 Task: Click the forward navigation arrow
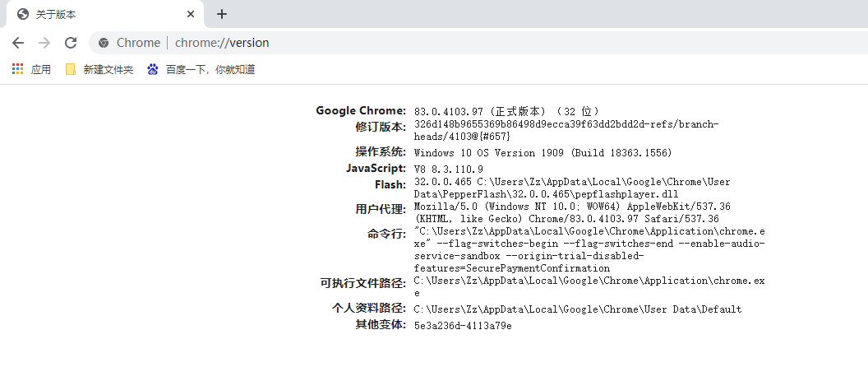click(x=44, y=43)
